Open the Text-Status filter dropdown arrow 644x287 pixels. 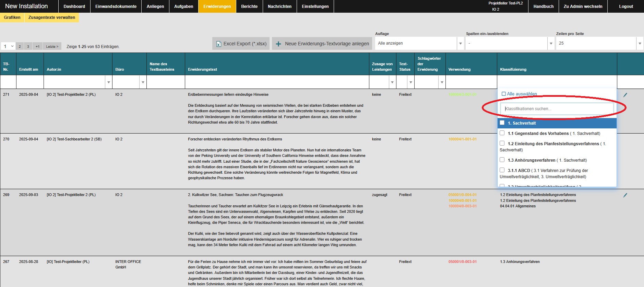[410, 82]
